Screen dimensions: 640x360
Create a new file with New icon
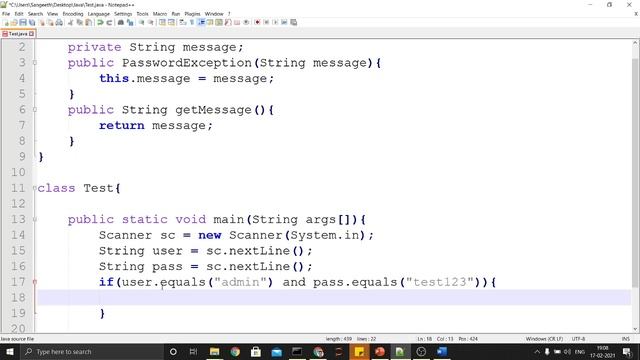click(x=5, y=22)
